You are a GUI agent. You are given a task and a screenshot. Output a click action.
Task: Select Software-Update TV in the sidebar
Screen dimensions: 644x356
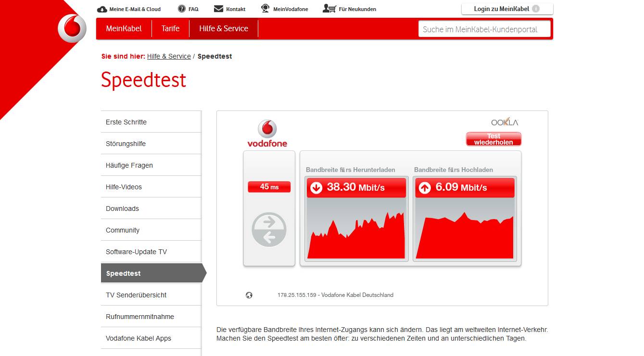pos(151,251)
